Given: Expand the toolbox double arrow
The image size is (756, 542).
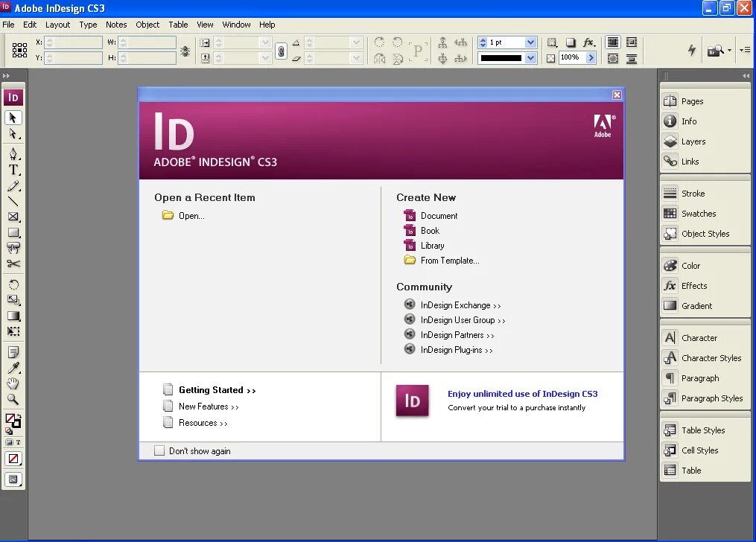Looking at the screenshot, I should (6, 76).
